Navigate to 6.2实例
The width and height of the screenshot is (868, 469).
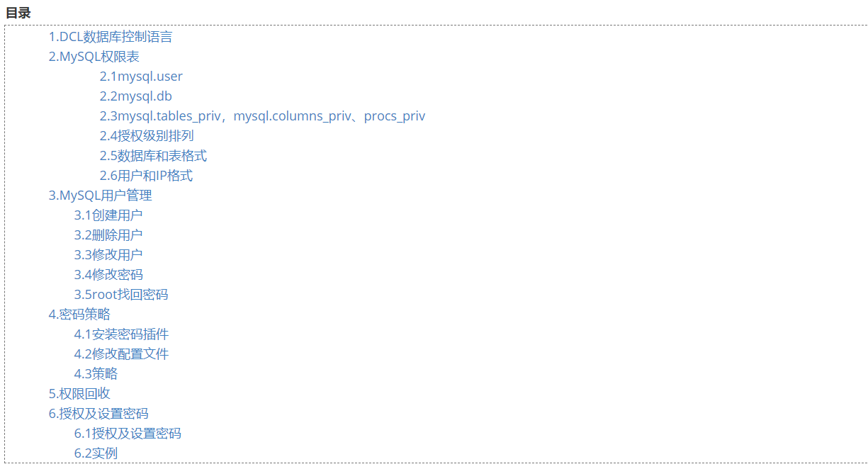click(x=96, y=453)
